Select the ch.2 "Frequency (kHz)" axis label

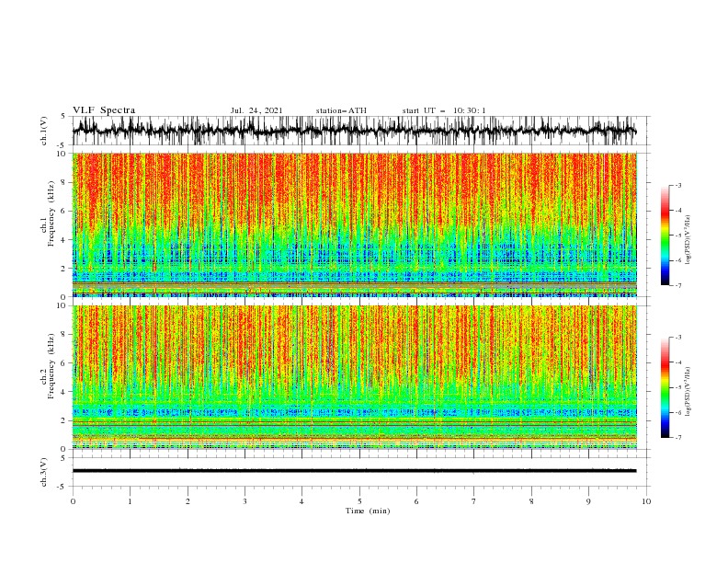(51, 365)
